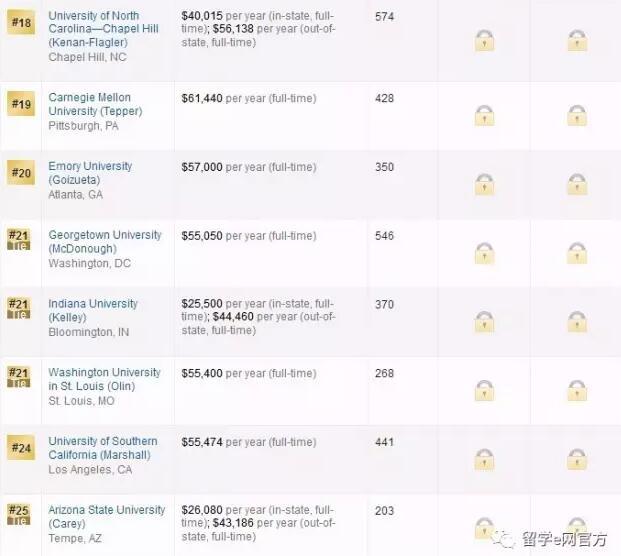The width and height of the screenshot is (621, 556).
Task: Open Arizona State University (Carey) link
Action: pyautogui.click(x=107, y=516)
